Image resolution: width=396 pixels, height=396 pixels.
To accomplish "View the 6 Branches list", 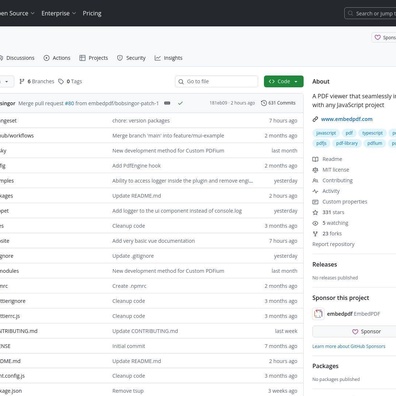I will [37, 81].
